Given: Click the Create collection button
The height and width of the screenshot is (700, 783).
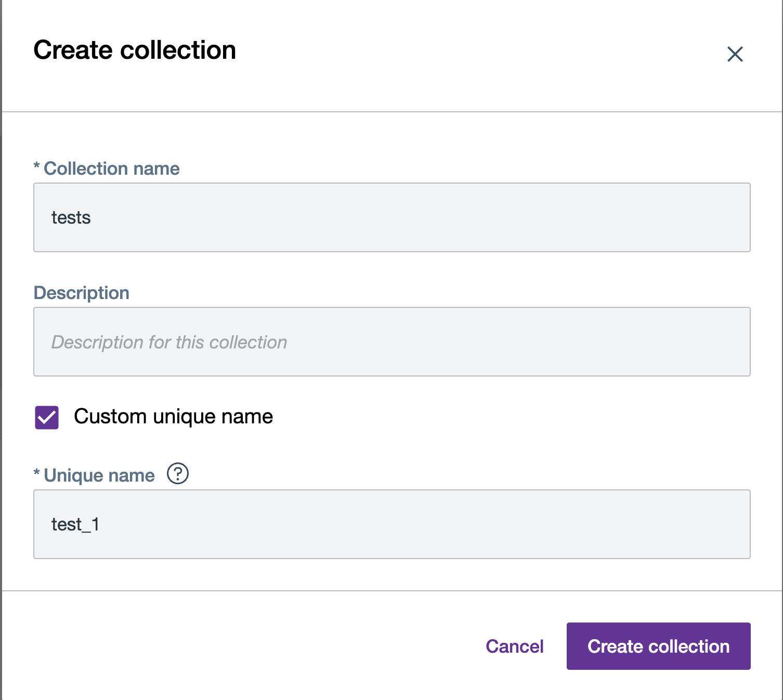Looking at the screenshot, I should coord(658,646).
